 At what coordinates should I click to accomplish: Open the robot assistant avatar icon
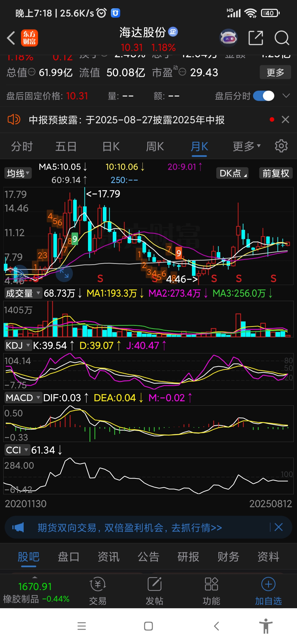(229, 38)
